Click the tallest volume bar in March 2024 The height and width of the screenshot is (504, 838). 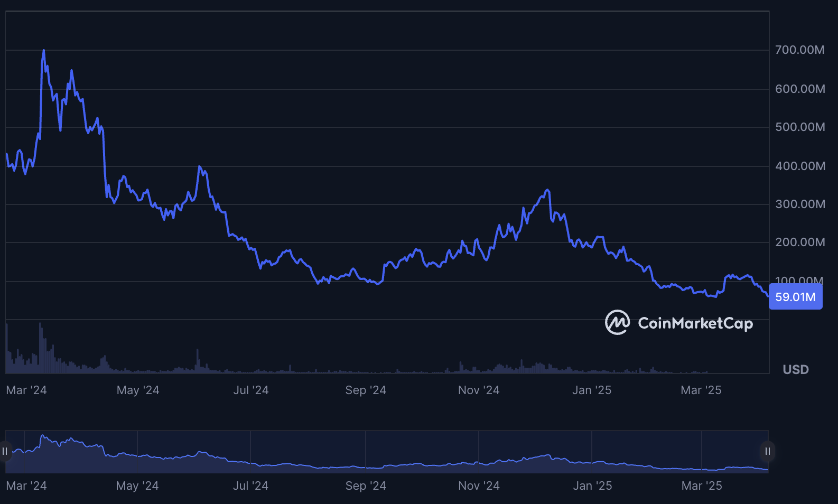40,348
